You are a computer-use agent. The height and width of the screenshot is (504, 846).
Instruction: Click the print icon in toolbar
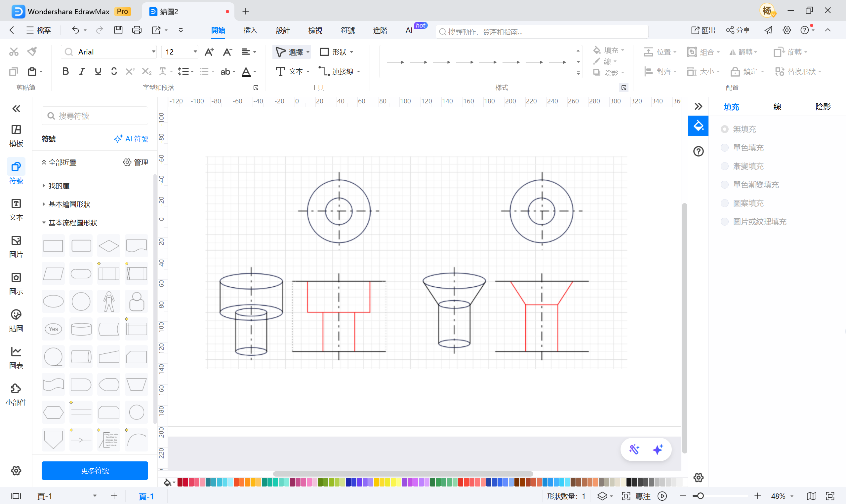click(x=137, y=30)
